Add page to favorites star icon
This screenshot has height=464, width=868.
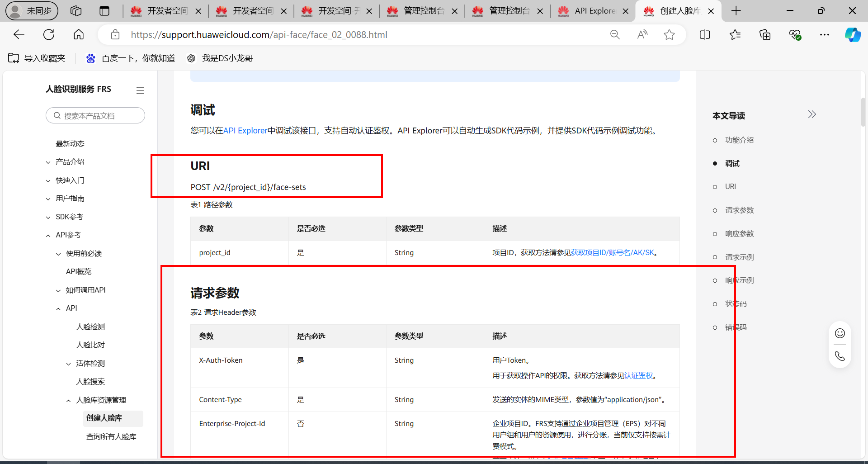pyautogui.click(x=669, y=35)
